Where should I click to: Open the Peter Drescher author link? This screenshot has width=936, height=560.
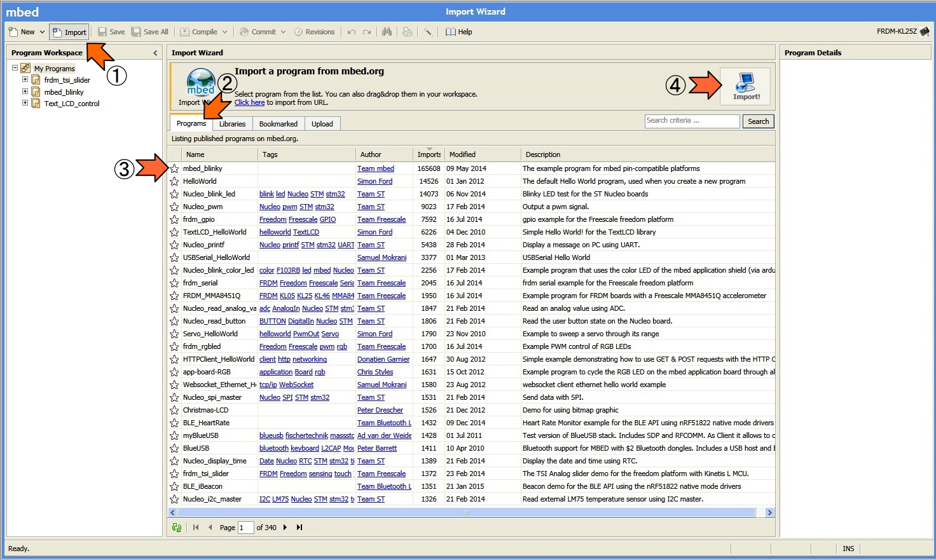click(380, 410)
